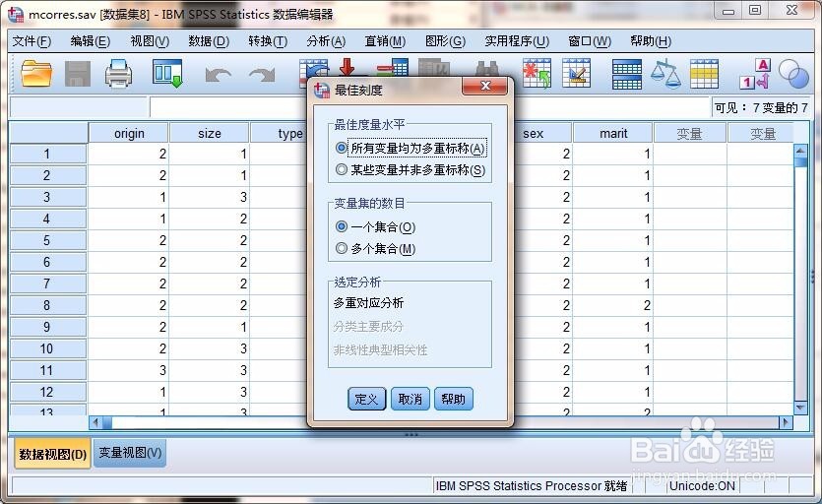Open the Window (窗口) menu
The width and height of the screenshot is (822, 504).
[x=590, y=41]
